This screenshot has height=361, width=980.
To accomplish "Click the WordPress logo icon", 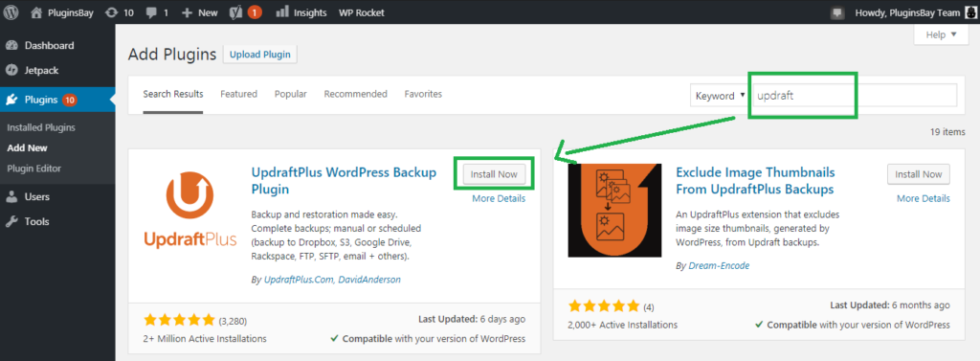I will 11,11.
